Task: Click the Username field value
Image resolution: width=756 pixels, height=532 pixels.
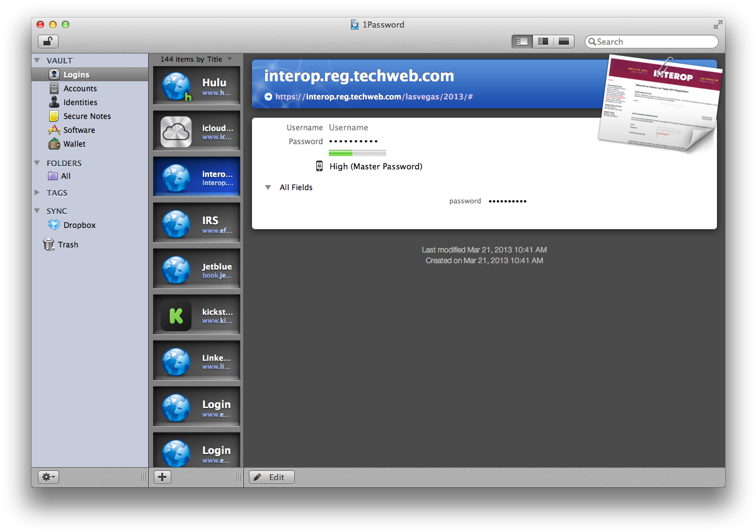Action: pos(348,128)
